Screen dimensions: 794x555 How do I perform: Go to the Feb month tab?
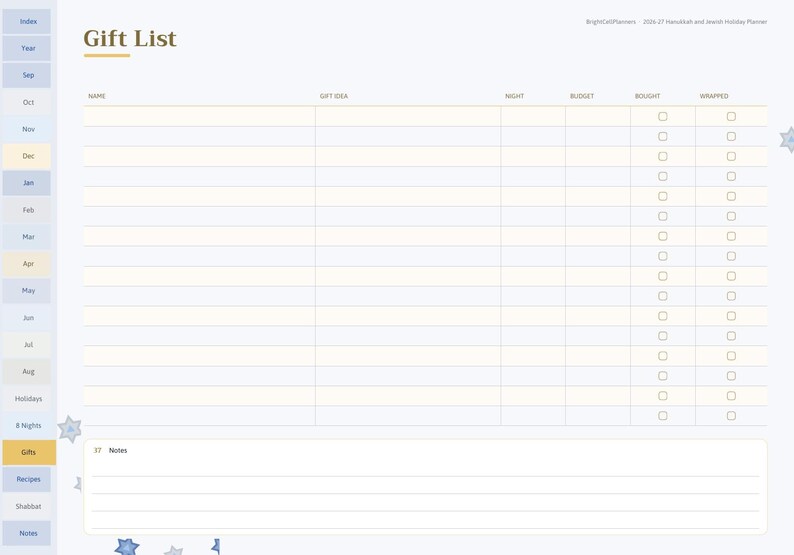pyautogui.click(x=27, y=210)
